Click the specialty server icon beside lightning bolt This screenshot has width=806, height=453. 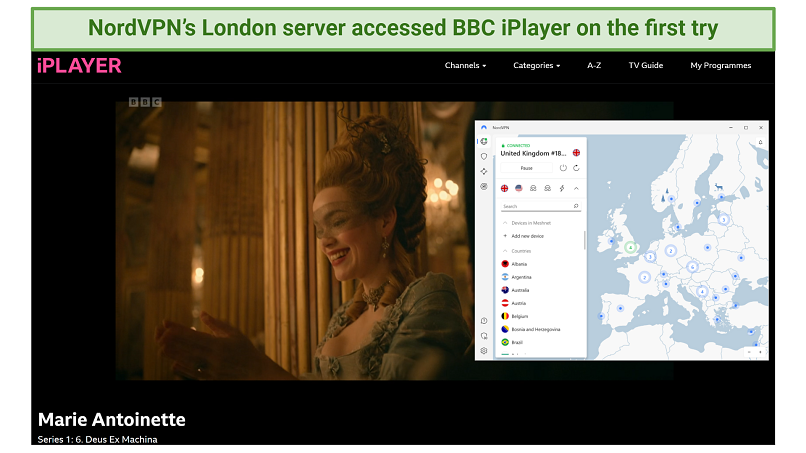coord(547,188)
